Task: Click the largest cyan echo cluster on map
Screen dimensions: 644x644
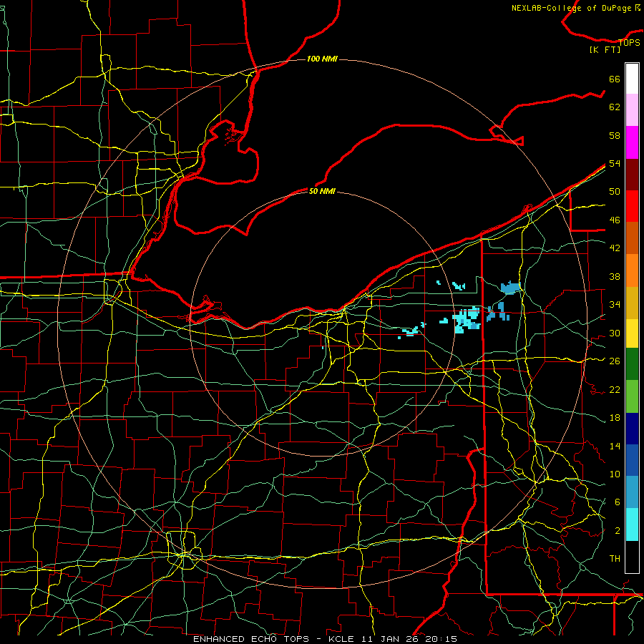Action: (x=467, y=320)
